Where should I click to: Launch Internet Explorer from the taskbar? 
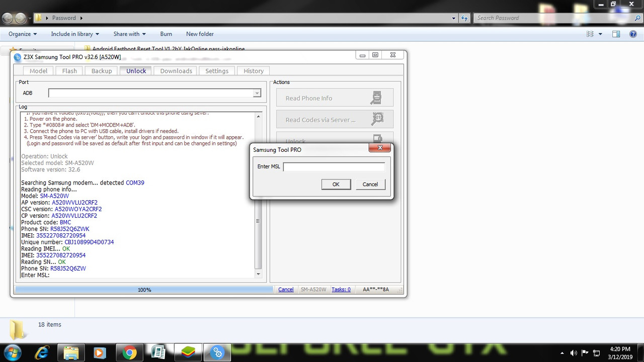(42, 353)
